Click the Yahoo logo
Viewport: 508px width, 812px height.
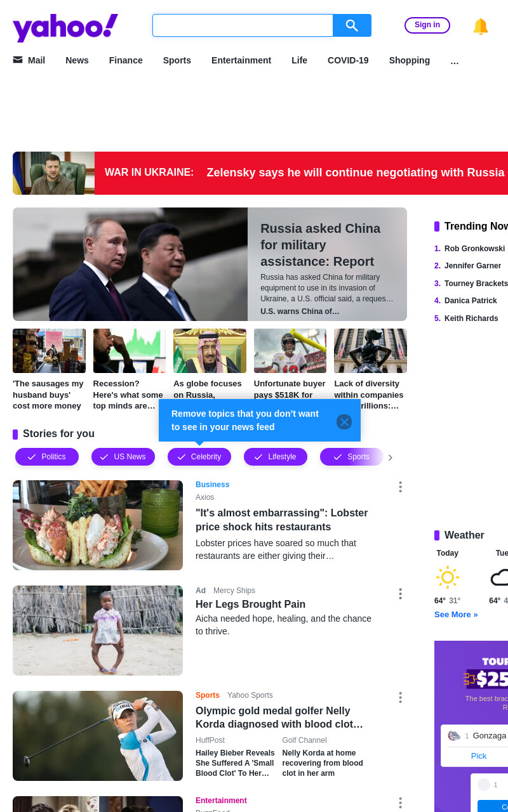(65, 28)
